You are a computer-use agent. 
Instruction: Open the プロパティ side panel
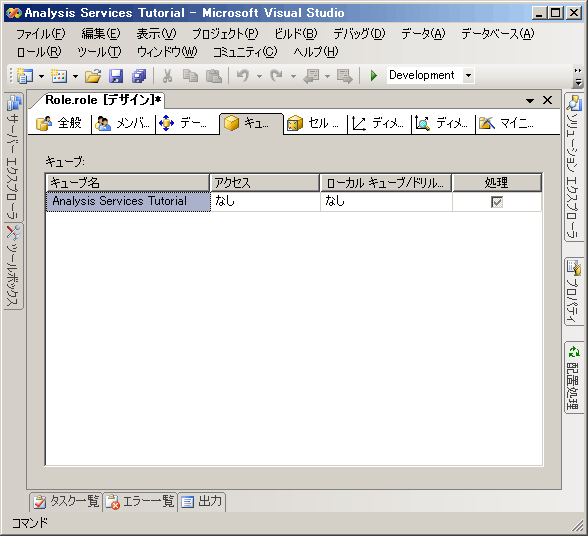pyautogui.click(x=574, y=292)
